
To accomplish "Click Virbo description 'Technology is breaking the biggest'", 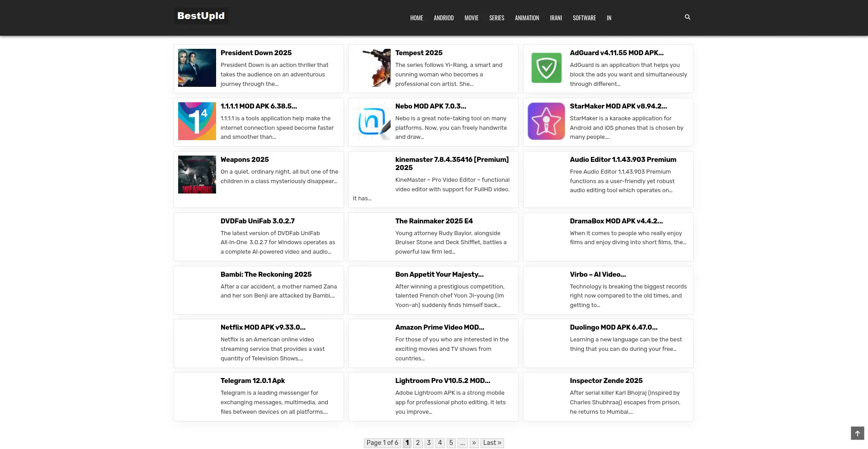I will tap(628, 296).
